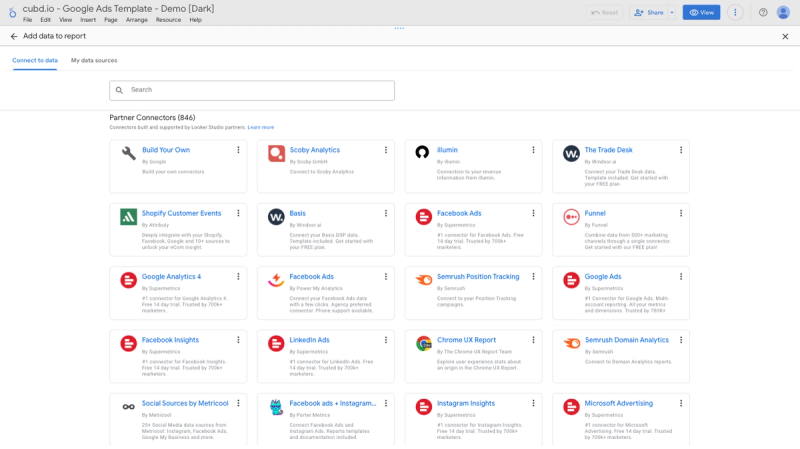Click the Share button
The height and width of the screenshot is (449, 800).
[649, 12]
